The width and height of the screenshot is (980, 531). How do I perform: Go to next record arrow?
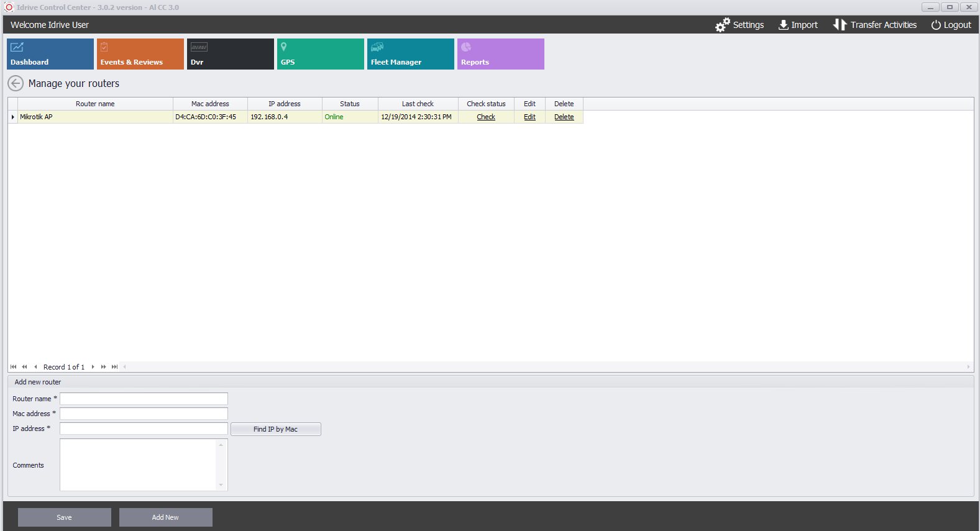[x=93, y=367]
